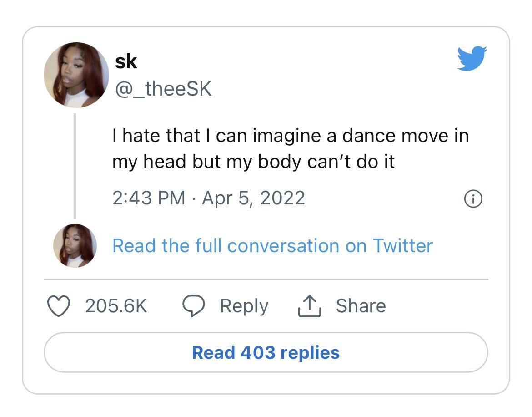
Task: Click the Share upload-arrow icon
Action: click(310, 305)
